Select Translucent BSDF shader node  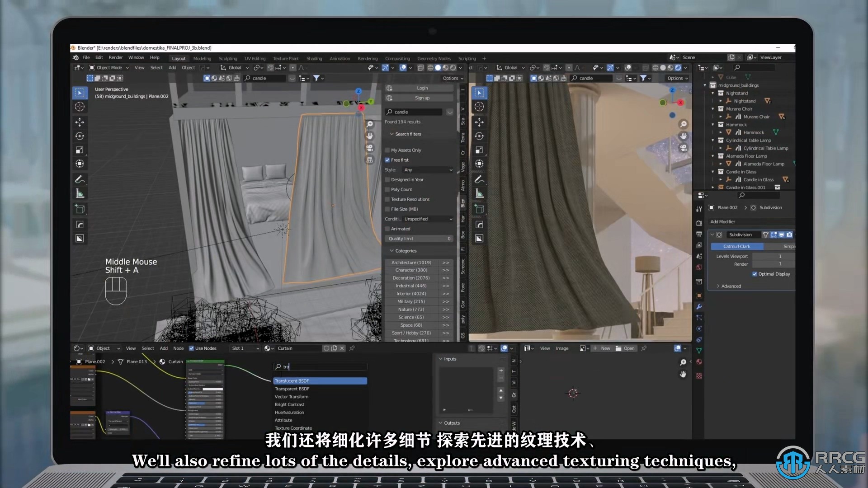320,381
